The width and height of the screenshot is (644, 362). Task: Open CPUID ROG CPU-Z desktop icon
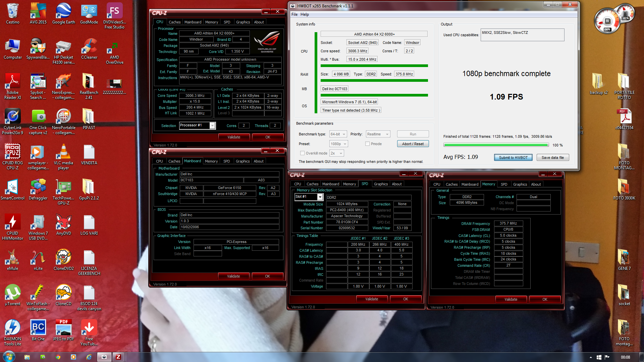tap(12, 157)
